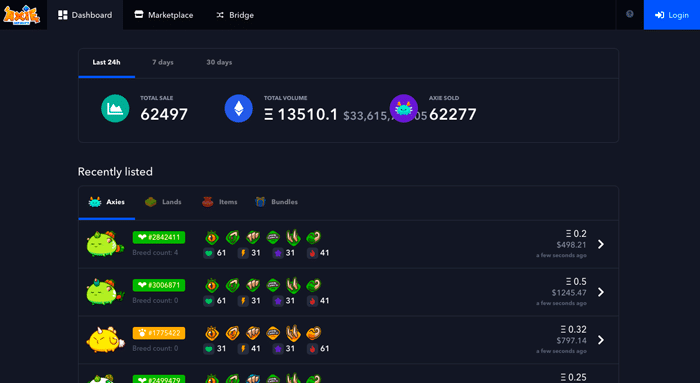Click the horn part icon of Axie #3006871
This screenshot has width=700, height=383.
coord(293,285)
